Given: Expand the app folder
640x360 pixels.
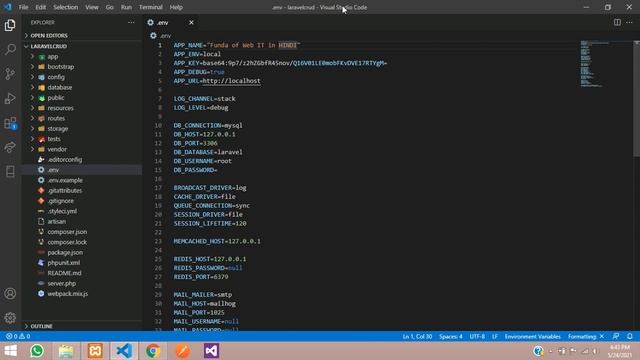Looking at the screenshot, I should pyautogui.click(x=82, y=56).
